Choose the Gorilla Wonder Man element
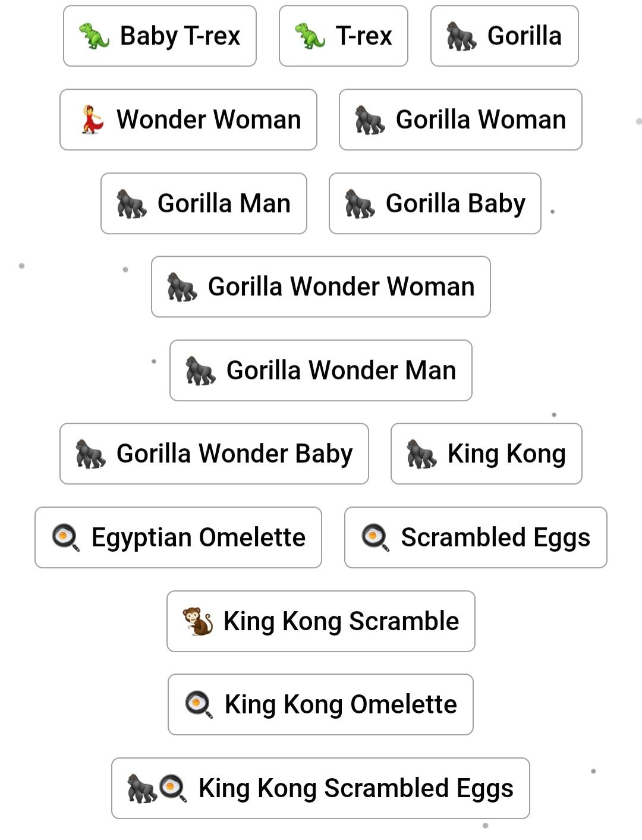Viewport: 642px width, 840px height. click(x=321, y=370)
